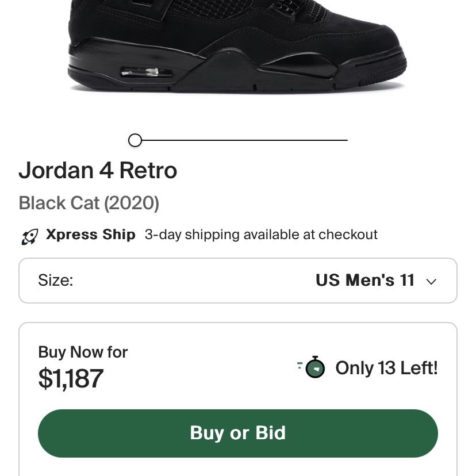476x476 pixels.
Task: Click the Black Cat (2020) subtitle
Action: (x=89, y=203)
